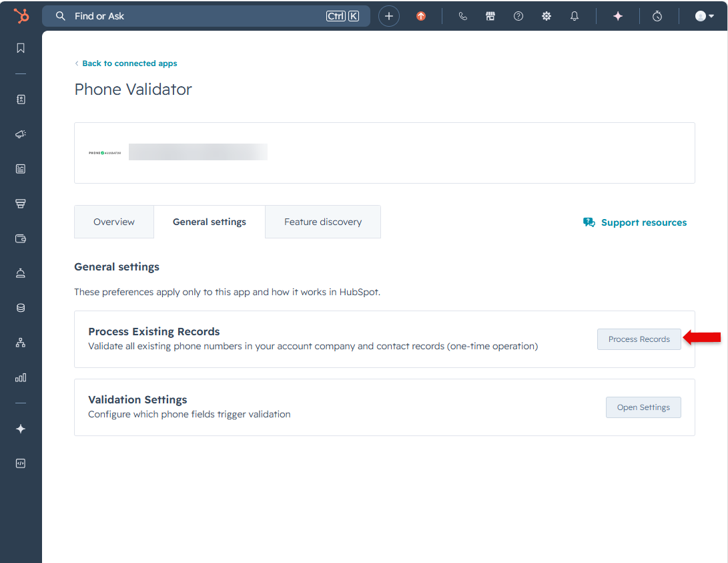Open the CRM contacts sidebar icon
Screen dimensions: 728x563
point(21,100)
